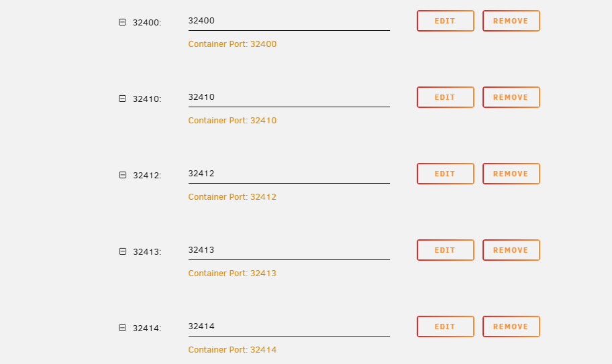Collapse the 32412 port entry icon

coord(122,175)
